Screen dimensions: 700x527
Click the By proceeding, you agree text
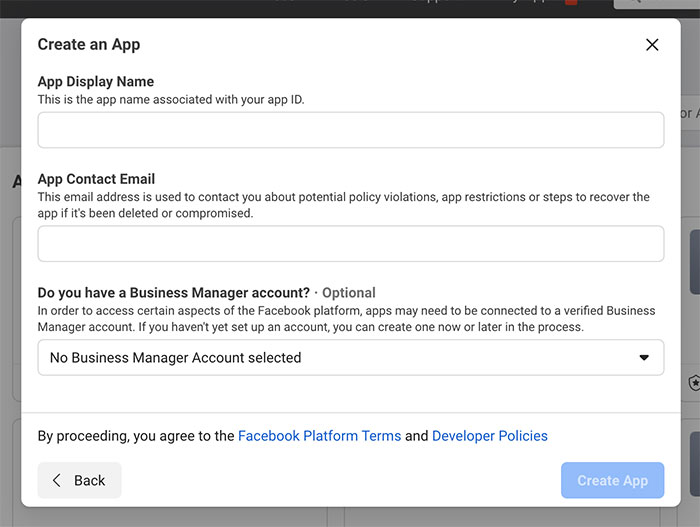point(135,436)
